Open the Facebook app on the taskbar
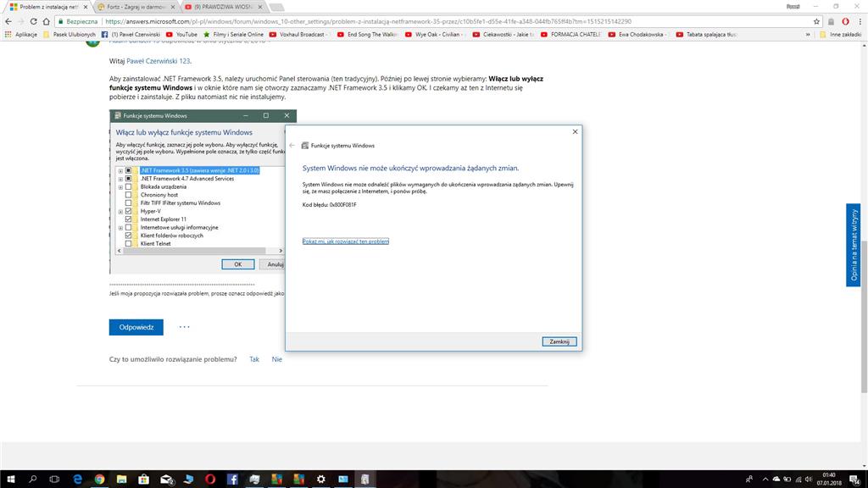Image resolution: width=868 pixels, height=488 pixels. pos(232,480)
